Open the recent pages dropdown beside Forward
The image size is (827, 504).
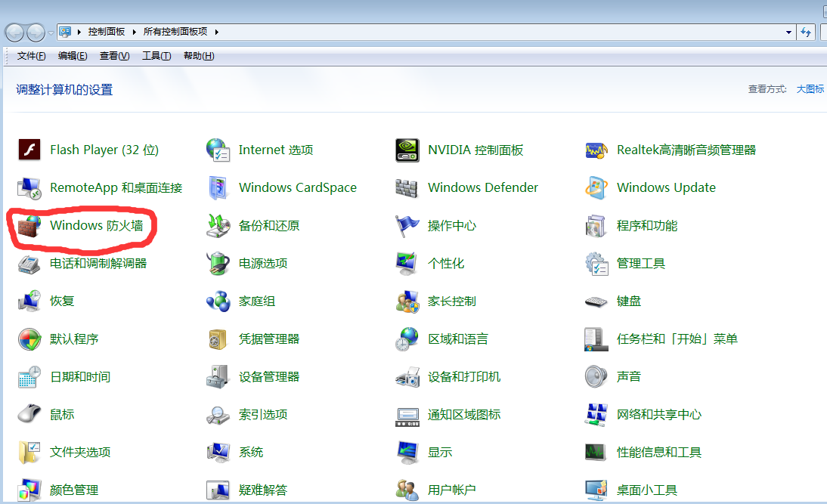coord(51,32)
